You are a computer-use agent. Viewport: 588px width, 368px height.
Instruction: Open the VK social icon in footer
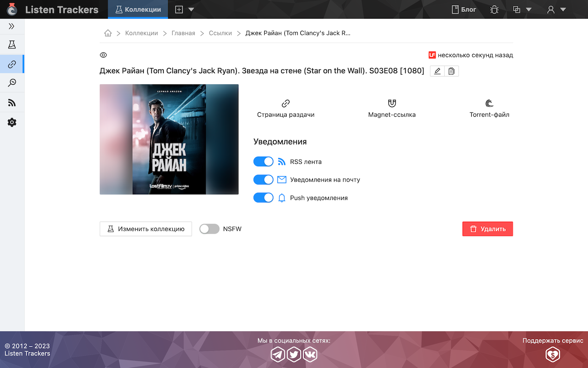[310, 354]
